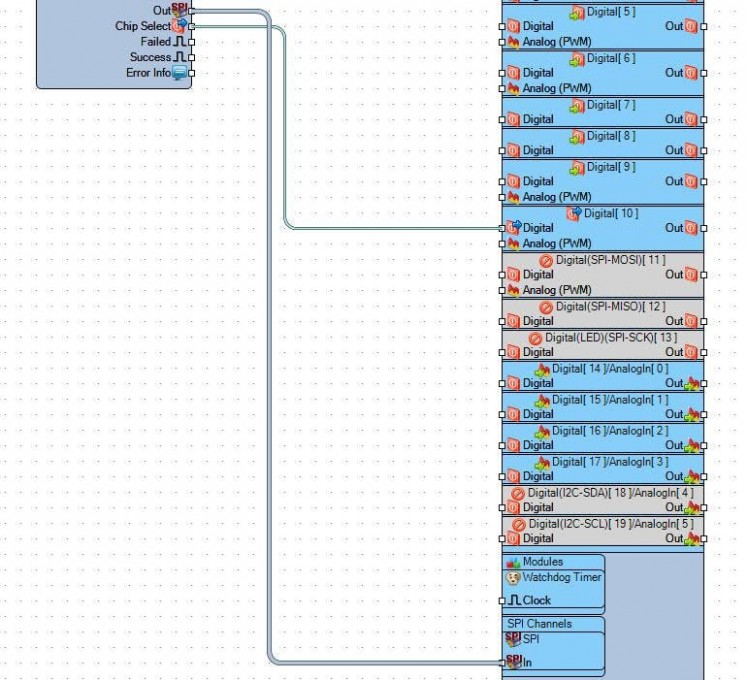Click the Out icon in Digital[ 6 ]

pyautogui.click(x=691, y=73)
